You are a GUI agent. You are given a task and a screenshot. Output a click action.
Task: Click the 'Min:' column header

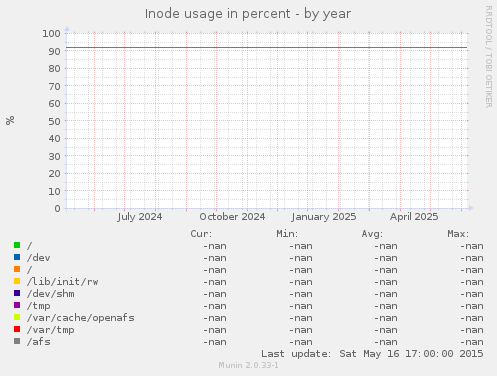tap(287, 234)
